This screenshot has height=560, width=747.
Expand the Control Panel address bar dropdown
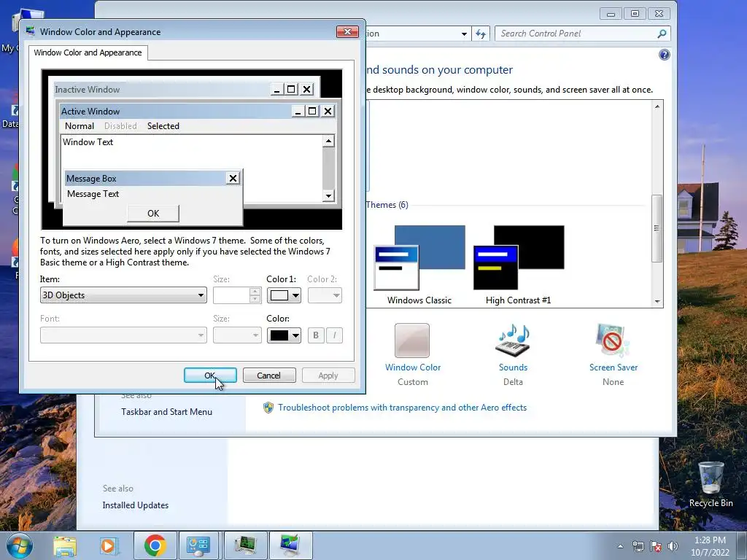(464, 34)
